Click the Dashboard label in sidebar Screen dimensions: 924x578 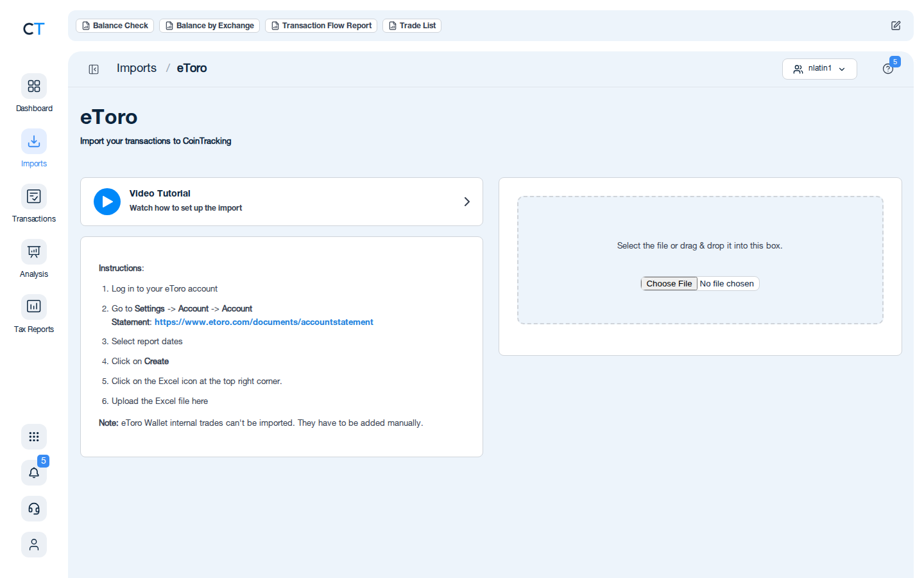pos(34,109)
